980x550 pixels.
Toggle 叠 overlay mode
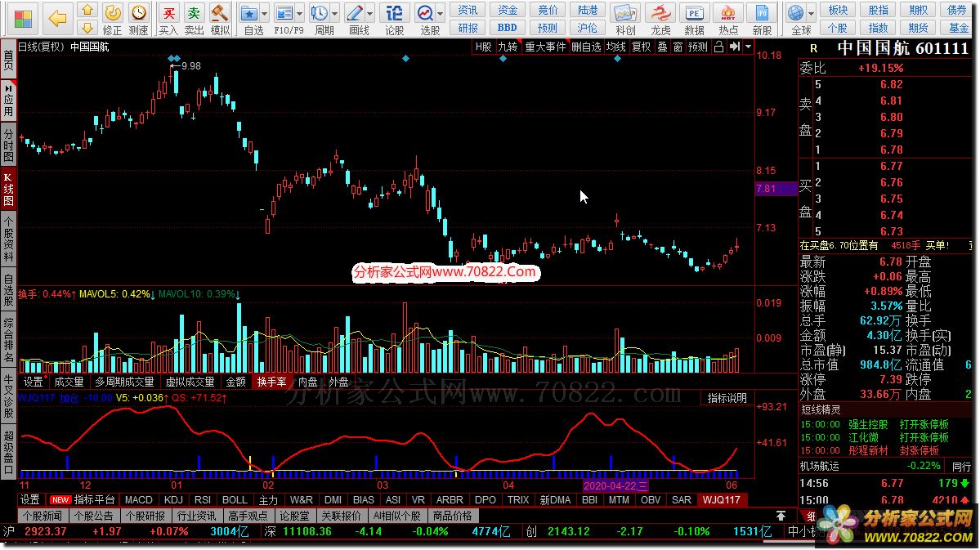[x=663, y=47]
